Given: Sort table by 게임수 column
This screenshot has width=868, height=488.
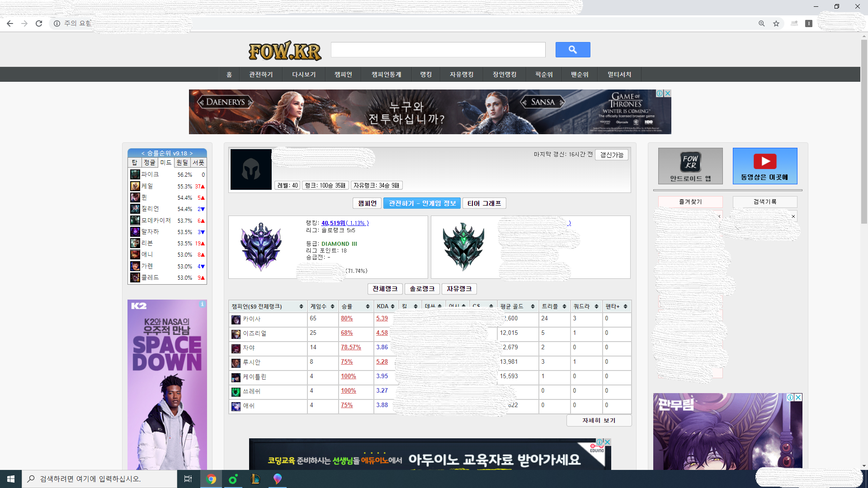Looking at the screenshot, I should pyautogui.click(x=322, y=306).
